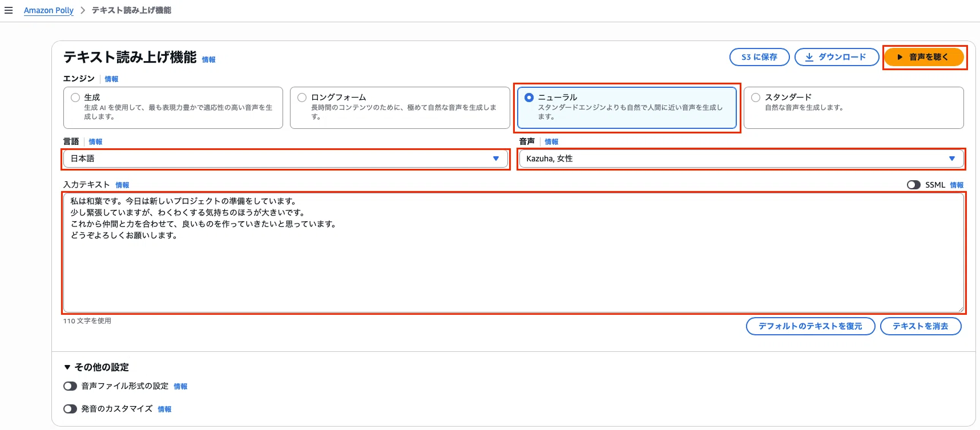Open 情報 link next to 音声 label
Image resolution: width=980 pixels, height=430 pixels.
tap(551, 142)
